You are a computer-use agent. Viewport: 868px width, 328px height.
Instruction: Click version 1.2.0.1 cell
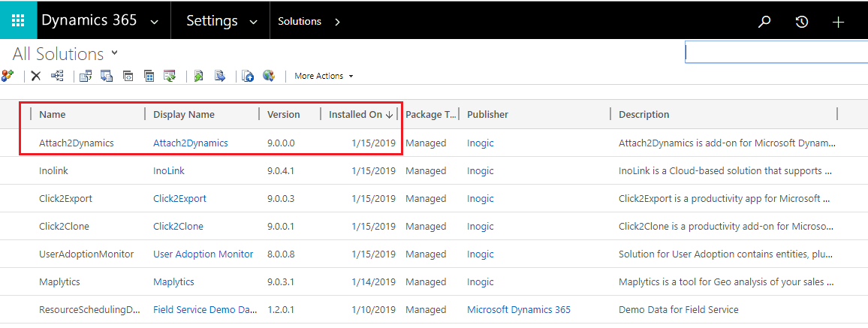(x=280, y=309)
